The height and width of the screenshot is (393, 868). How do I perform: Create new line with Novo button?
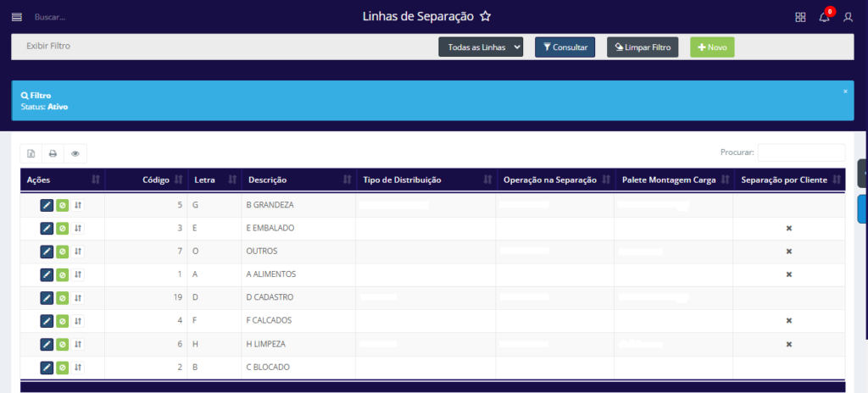point(712,47)
